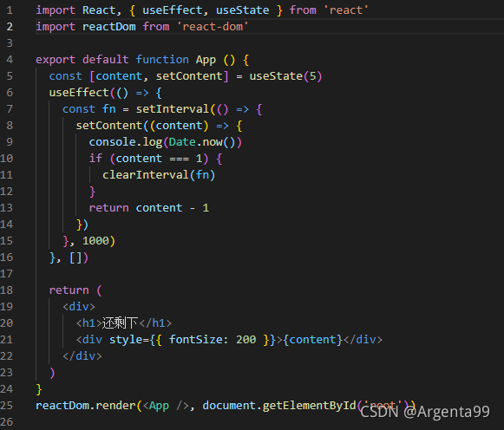Click line number 12 in the gutter
The image size is (504, 430).
pos(6,192)
